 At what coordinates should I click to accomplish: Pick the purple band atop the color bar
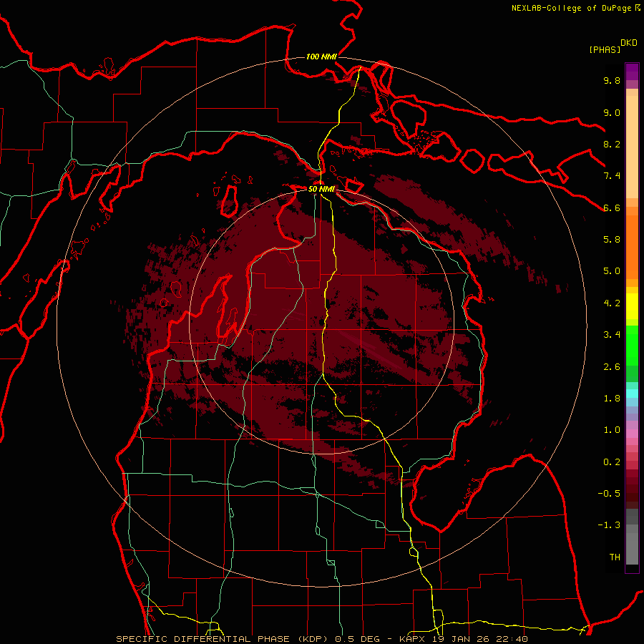[632, 72]
